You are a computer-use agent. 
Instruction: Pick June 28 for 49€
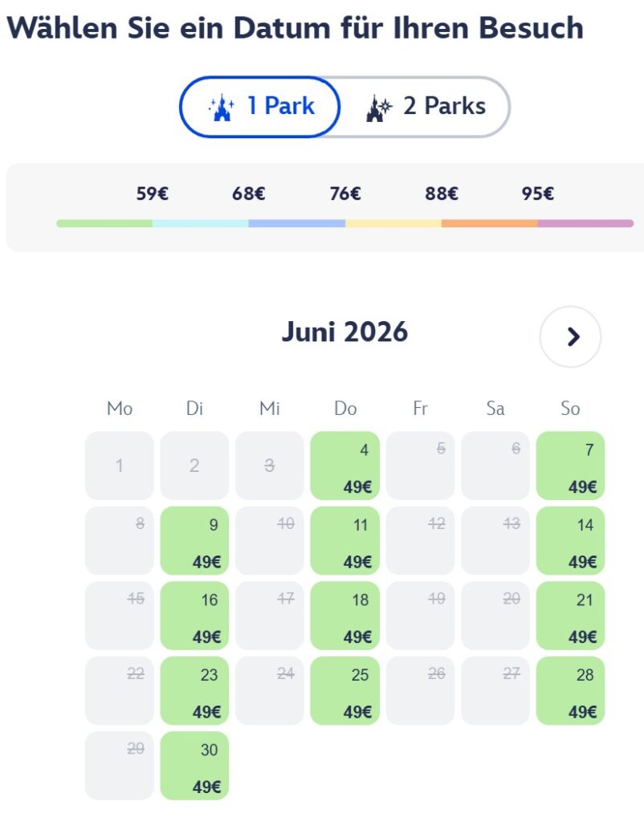click(570, 690)
